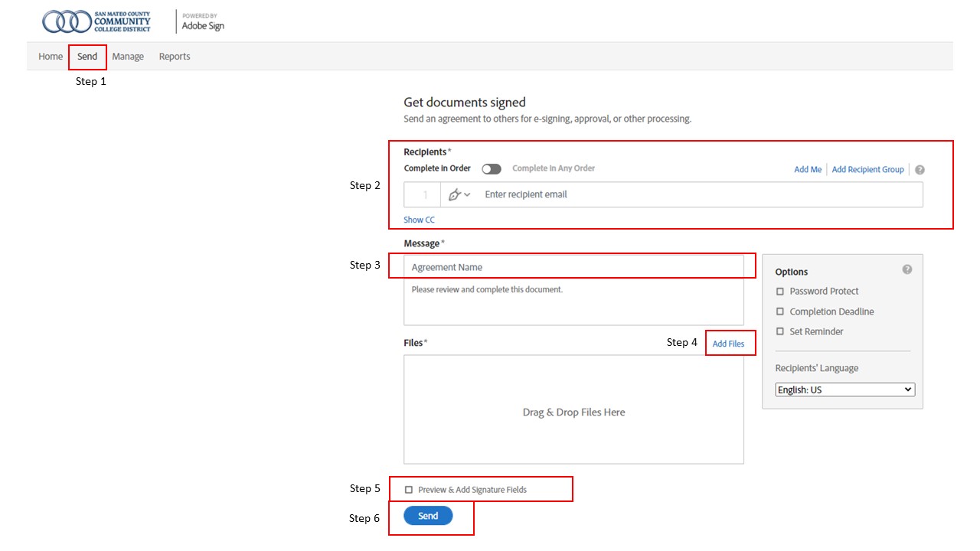Click the San Mateo Community College District logo
Viewport: 980px width, 551px height.
(96, 21)
